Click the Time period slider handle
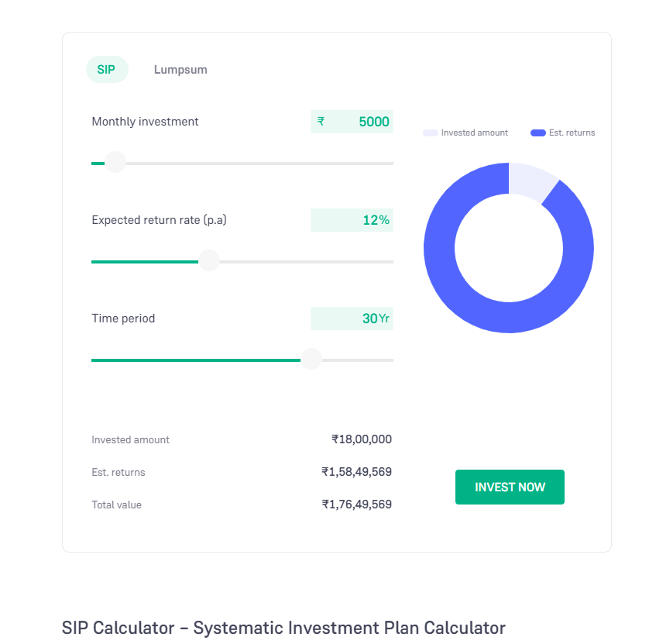Image resolution: width=649 pixels, height=644 pixels. click(x=311, y=359)
